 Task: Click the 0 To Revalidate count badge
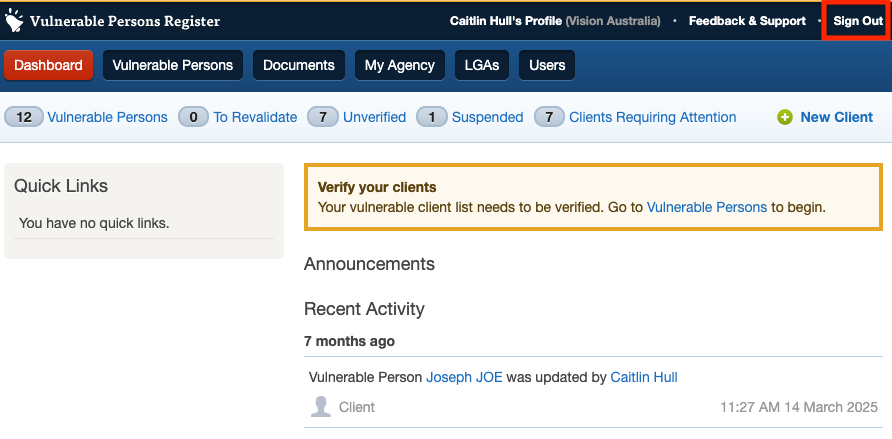click(193, 117)
